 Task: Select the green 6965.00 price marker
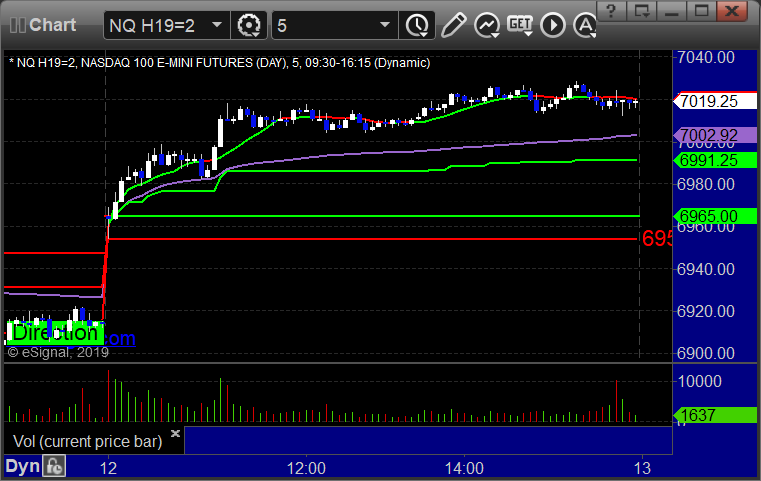714,216
